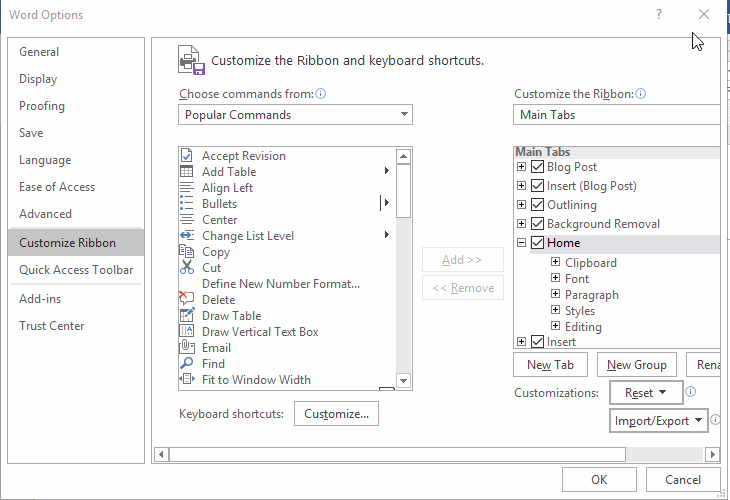Open the Add-ins category
Image resolution: width=730 pixels, height=500 pixels.
coord(76,298)
